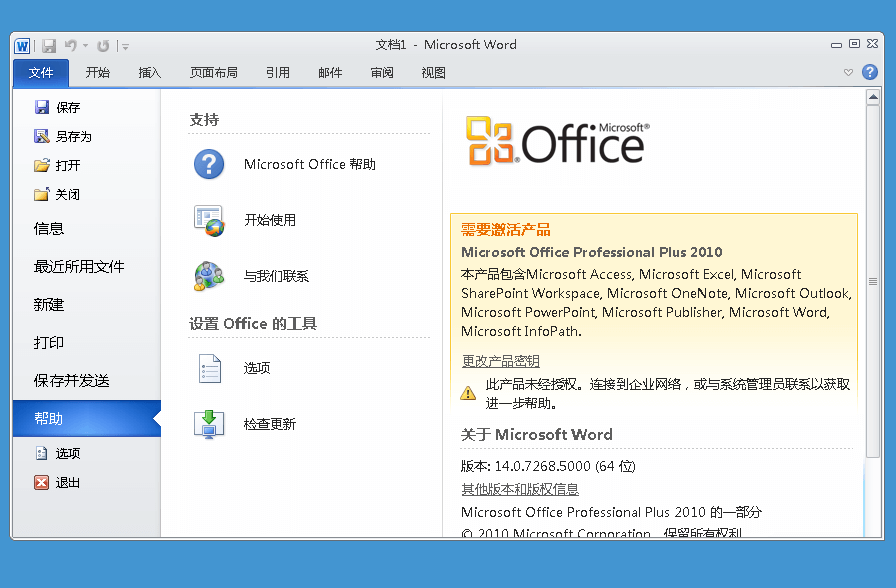Click the scrollbar up arrow
Viewport: 896px width, 588px height.
pos(873,98)
